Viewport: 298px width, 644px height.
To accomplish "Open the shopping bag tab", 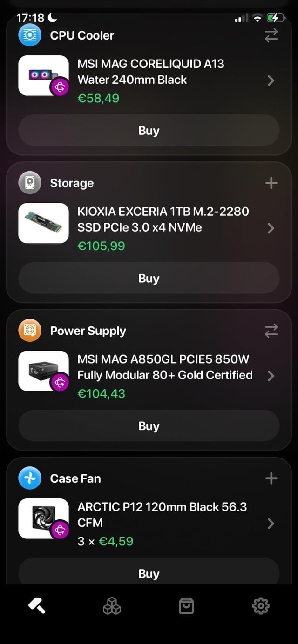I will [x=186, y=605].
